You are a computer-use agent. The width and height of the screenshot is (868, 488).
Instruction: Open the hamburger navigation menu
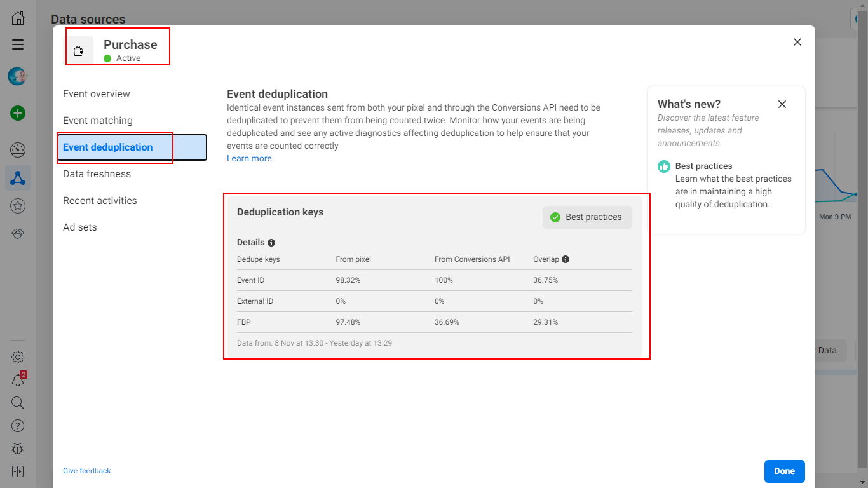17,44
